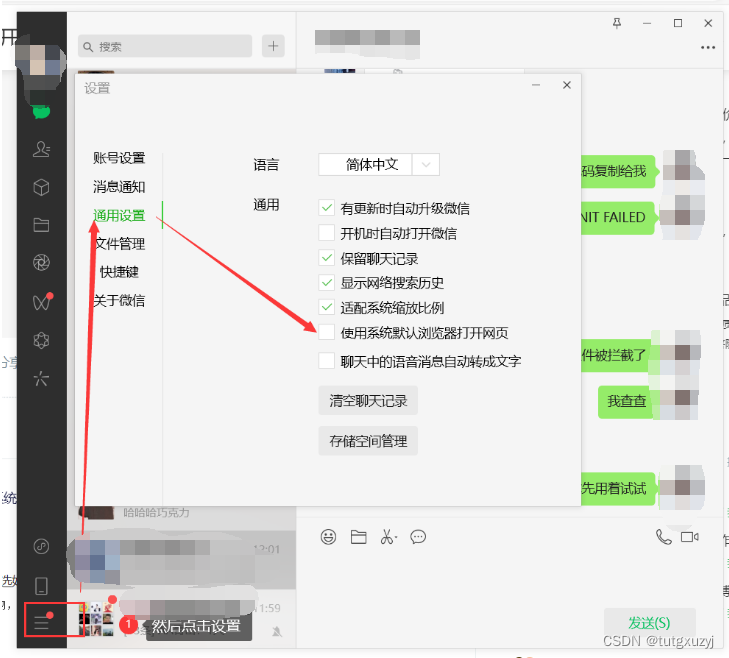Switch to 文件管理 section
The height and width of the screenshot is (658, 729).
click(119, 244)
